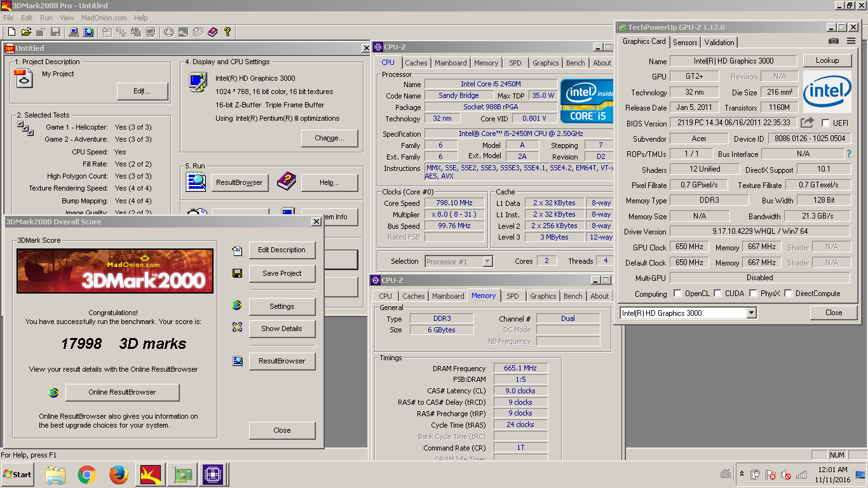
Task: Click the BIOS export share icon in GPU-Z
Action: click(x=807, y=123)
